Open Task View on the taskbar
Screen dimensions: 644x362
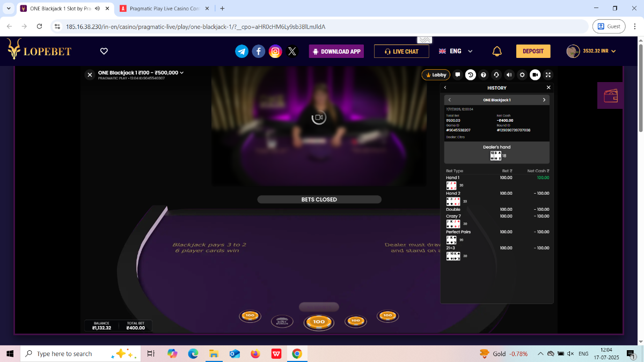point(151,354)
